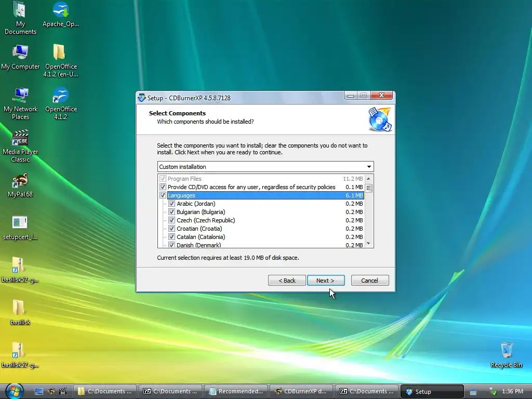This screenshot has width=532, height=399.
Task: Click the grayed Program Files checkbox
Action: point(163,179)
